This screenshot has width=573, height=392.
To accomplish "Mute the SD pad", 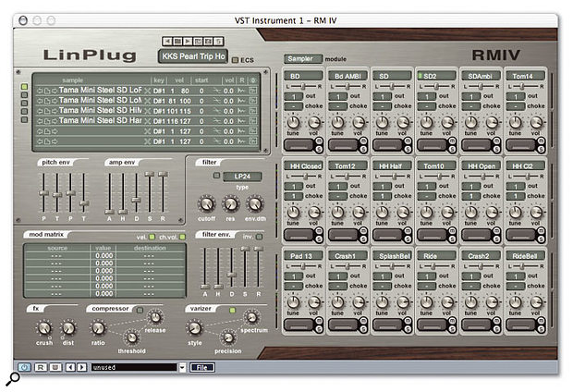I will [408, 141].
